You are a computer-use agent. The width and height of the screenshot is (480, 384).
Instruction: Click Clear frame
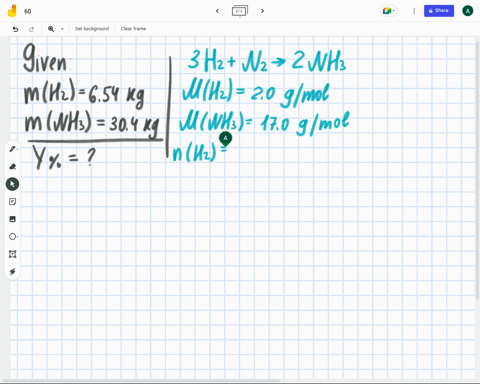tap(133, 29)
